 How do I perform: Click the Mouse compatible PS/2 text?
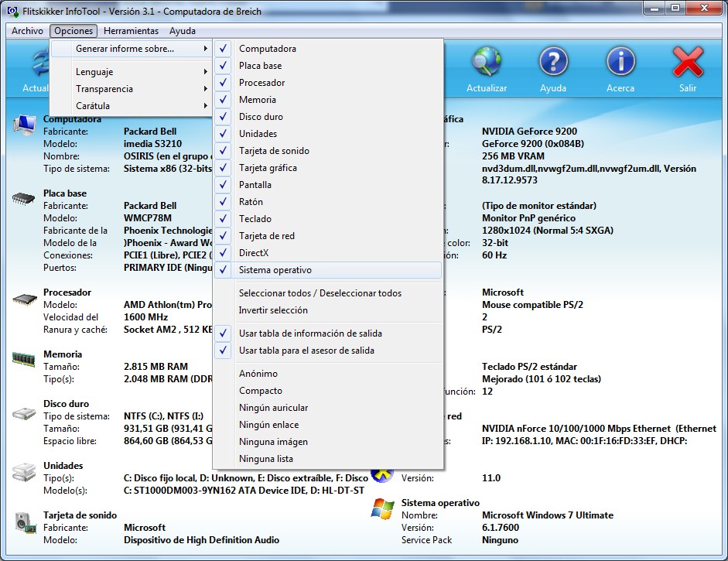[x=532, y=305]
